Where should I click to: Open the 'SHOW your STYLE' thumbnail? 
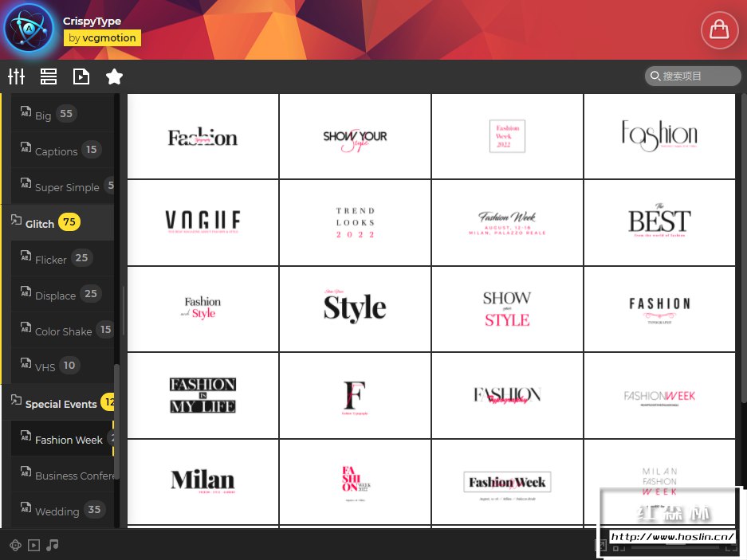click(x=507, y=309)
